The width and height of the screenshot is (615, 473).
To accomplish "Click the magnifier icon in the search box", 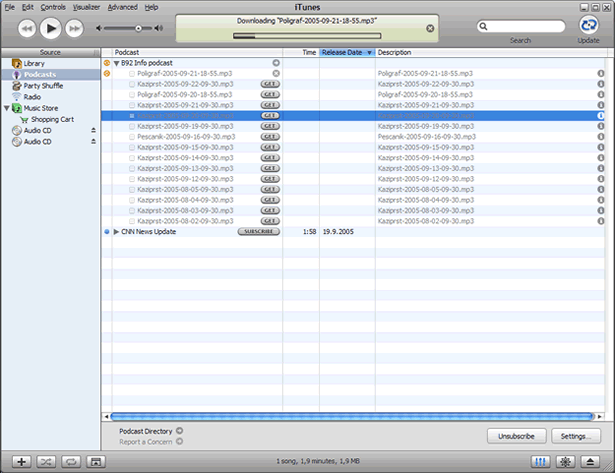I will 483,26.
